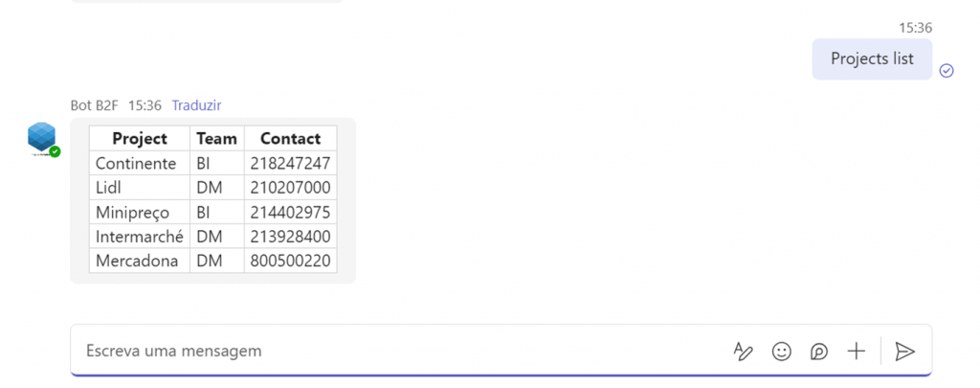Click the Bot B2F blue cube avatar
This screenshot has width=980, height=388.
click(x=41, y=137)
